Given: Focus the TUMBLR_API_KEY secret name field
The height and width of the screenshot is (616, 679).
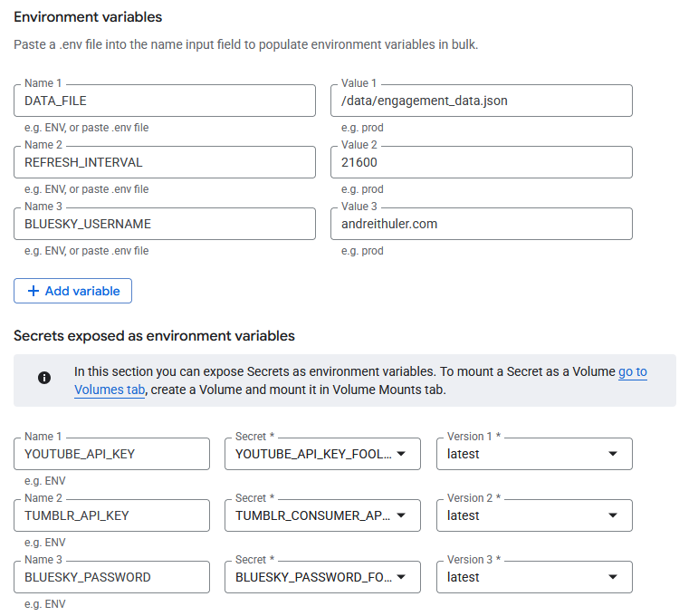Looking at the screenshot, I should 111,515.
